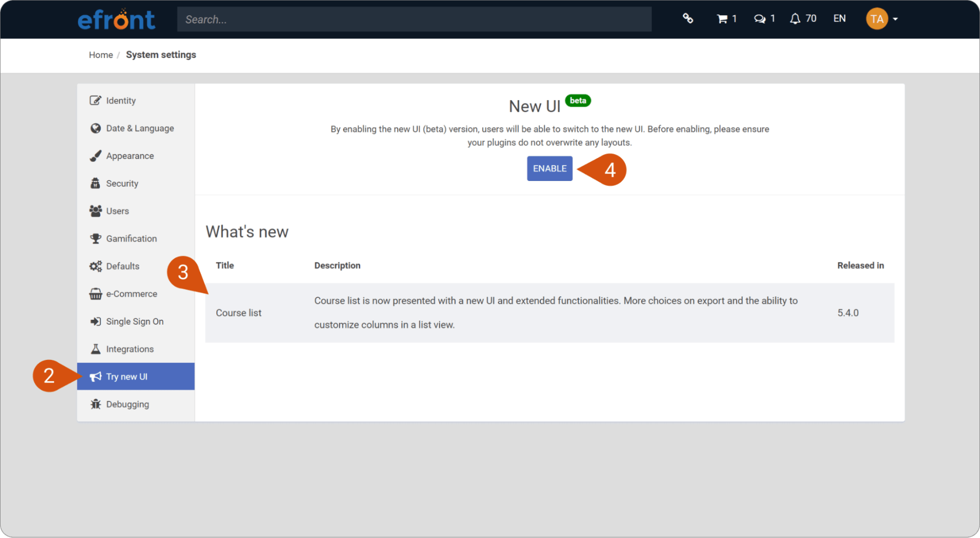Click the Debugging bug icon
Viewport: 980px width, 538px height.
pos(95,405)
